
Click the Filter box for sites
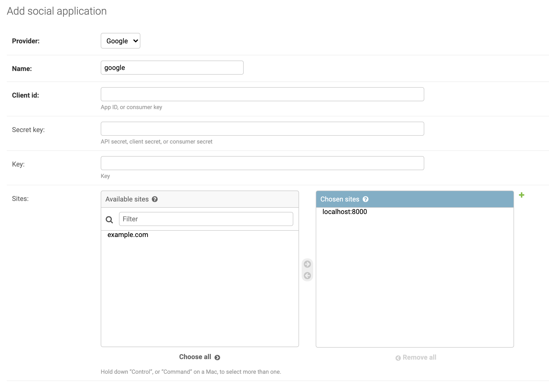[x=206, y=219]
